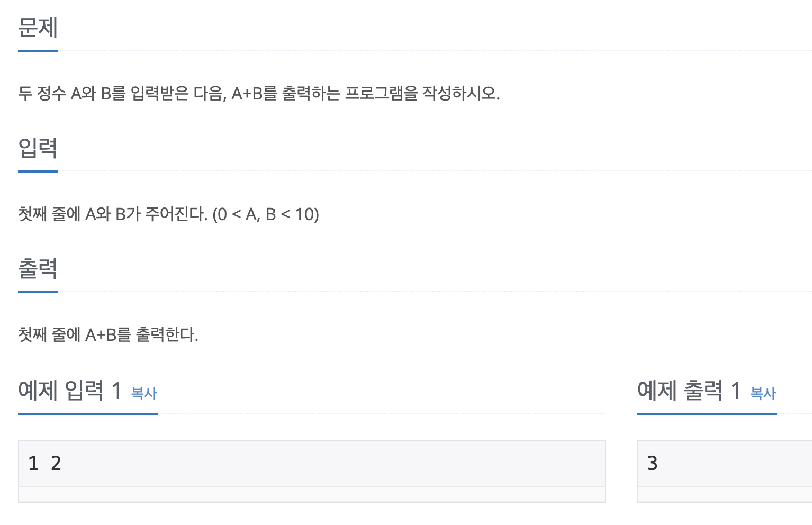
Task: Click the number 1 in sample input
Action: (33, 464)
